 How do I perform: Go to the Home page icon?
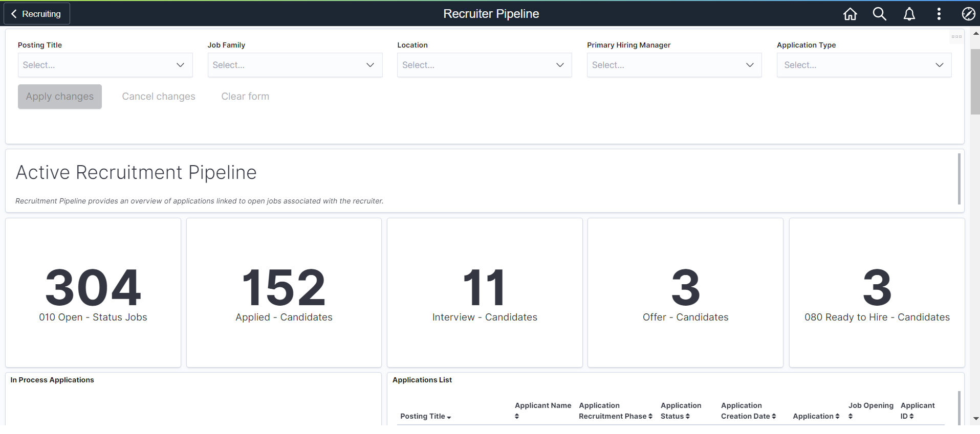tap(850, 14)
